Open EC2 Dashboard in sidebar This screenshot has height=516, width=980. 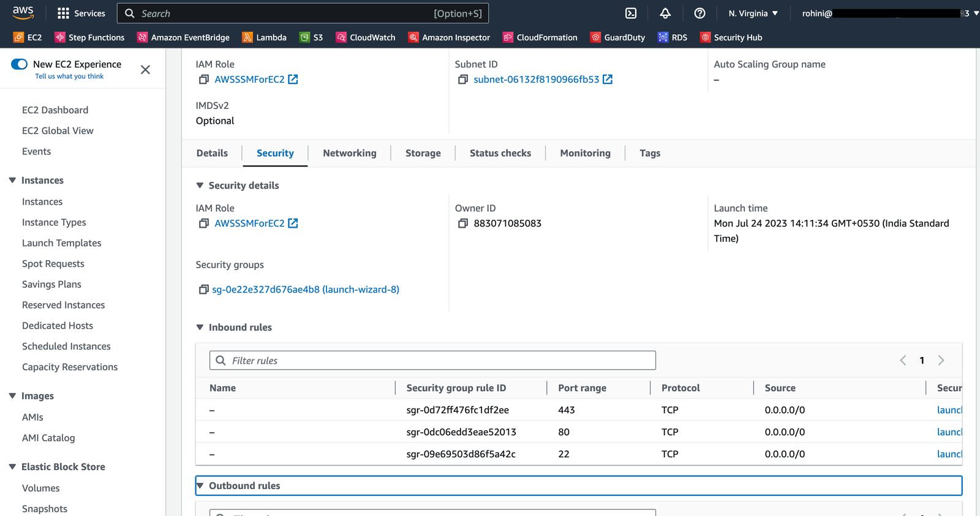pyautogui.click(x=55, y=110)
